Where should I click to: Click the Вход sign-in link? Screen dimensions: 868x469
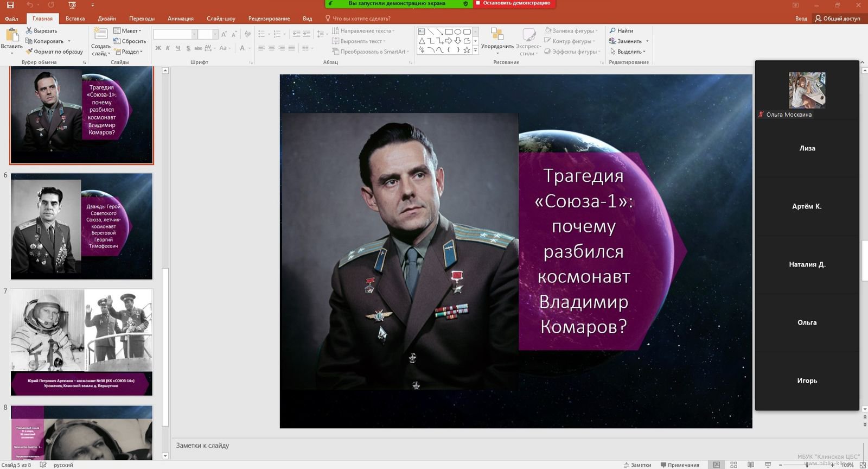tap(801, 18)
